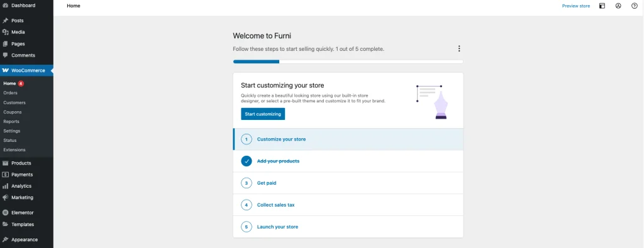Click the setup progress bar
644x248 pixels.
[x=348, y=62]
